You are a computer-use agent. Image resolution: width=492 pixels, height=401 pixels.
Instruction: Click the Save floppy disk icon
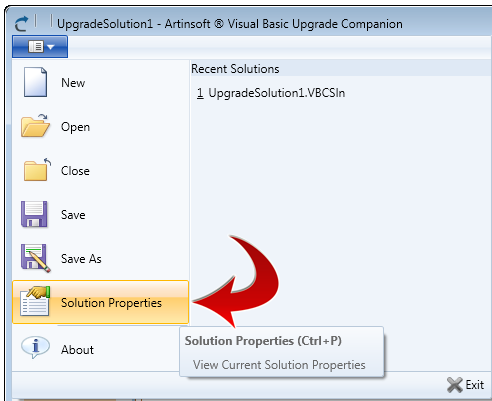pyautogui.click(x=34, y=214)
